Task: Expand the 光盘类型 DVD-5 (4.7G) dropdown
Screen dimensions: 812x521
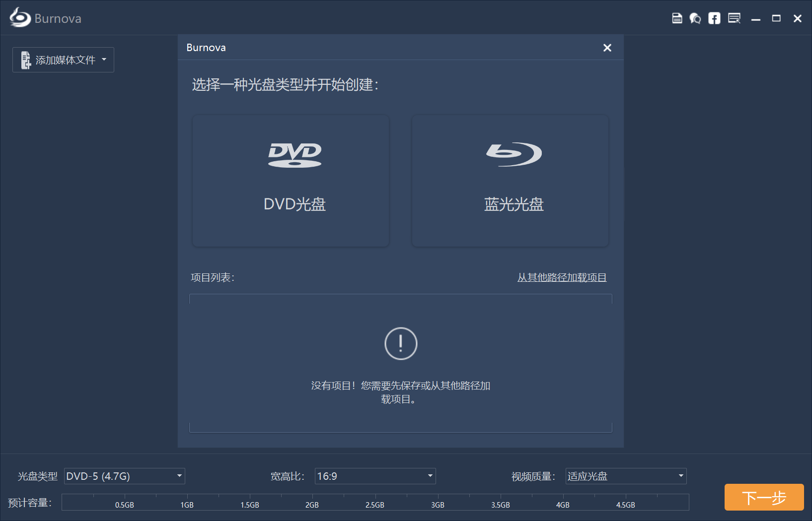Action: (x=179, y=476)
